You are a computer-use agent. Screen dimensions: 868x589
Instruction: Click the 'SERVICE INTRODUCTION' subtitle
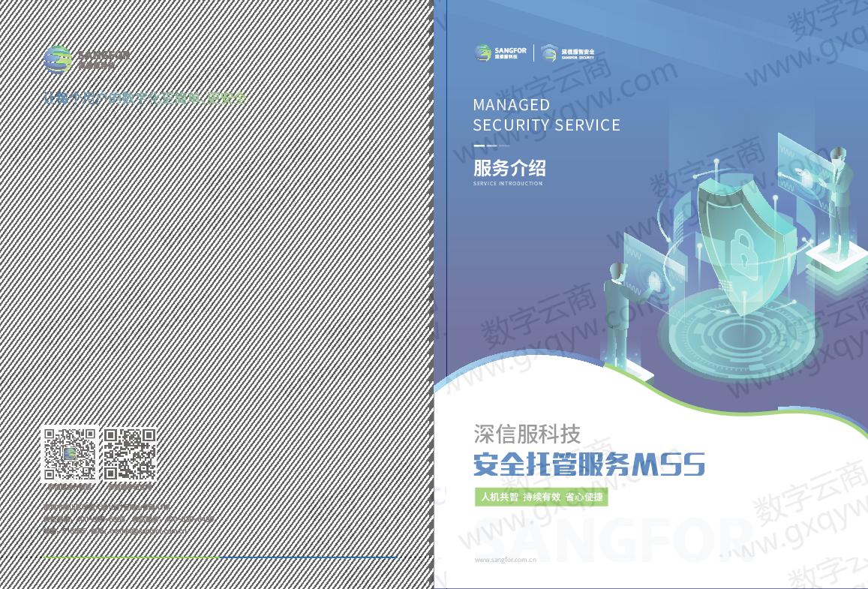[x=508, y=184]
